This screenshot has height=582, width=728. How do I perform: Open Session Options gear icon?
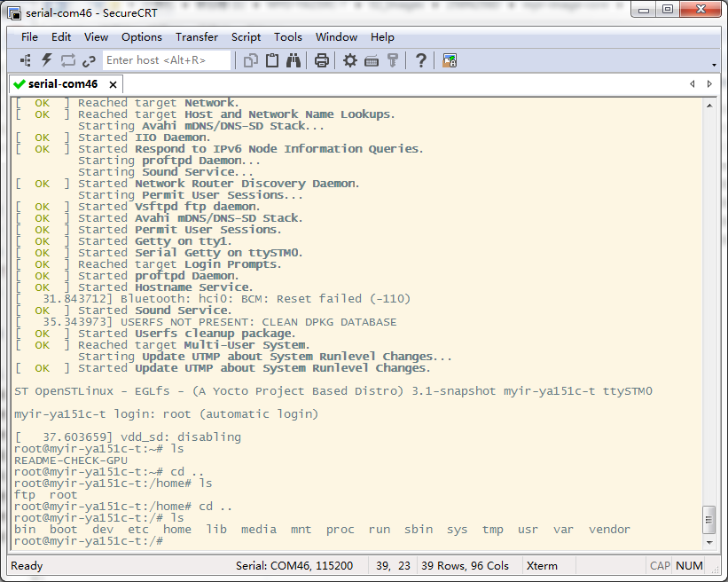point(350,60)
